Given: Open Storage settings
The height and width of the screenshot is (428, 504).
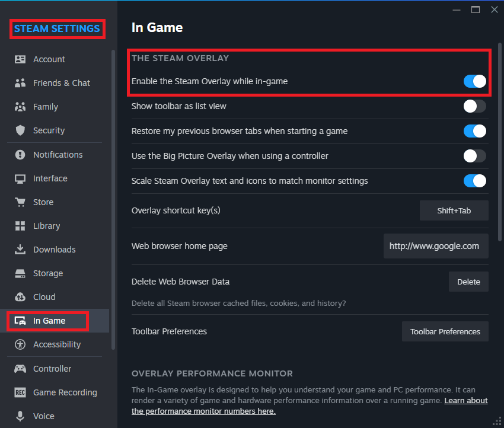Looking at the screenshot, I should coord(55,273).
